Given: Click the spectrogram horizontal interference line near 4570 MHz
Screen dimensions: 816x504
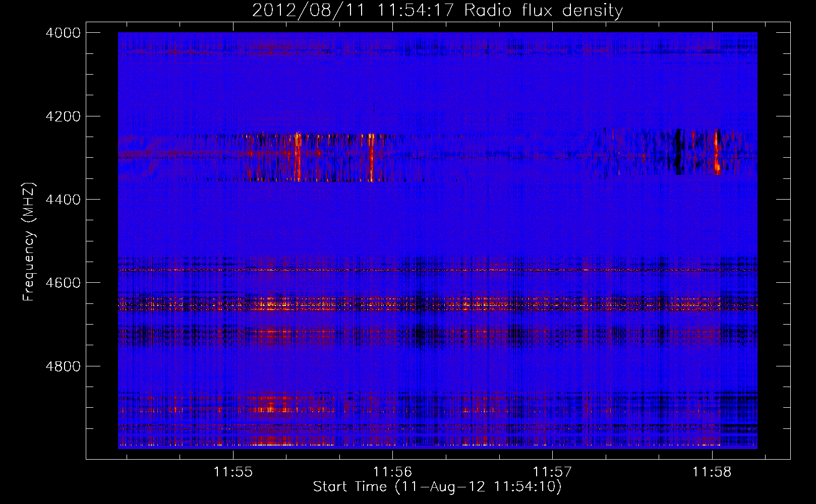Looking at the screenshot, I should click(437, 270).
